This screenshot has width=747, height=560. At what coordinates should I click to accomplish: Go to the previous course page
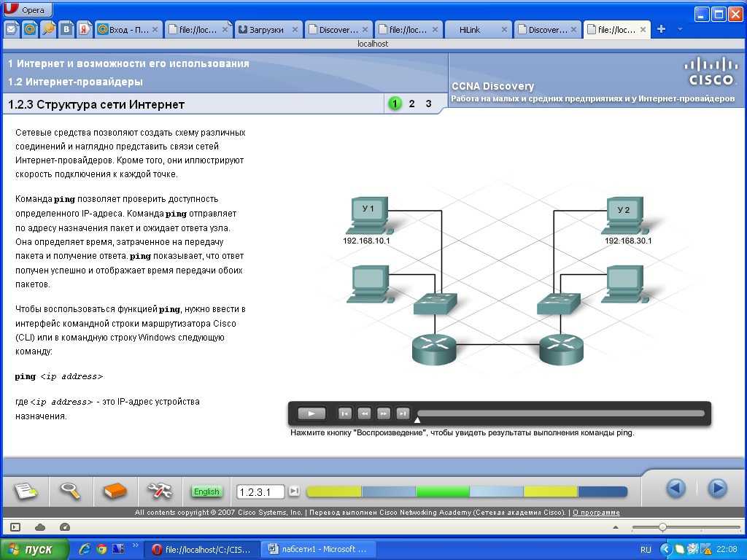(x=676, y=488)
